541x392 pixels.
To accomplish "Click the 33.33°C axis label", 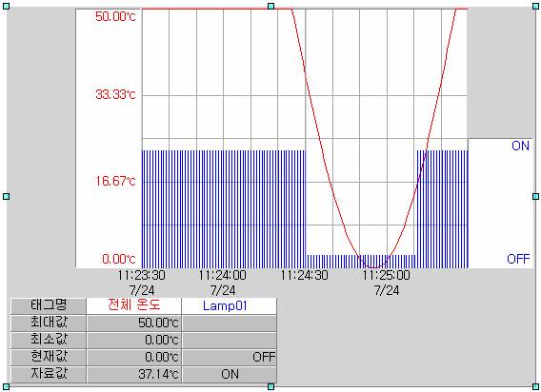I will pos(115,94).
